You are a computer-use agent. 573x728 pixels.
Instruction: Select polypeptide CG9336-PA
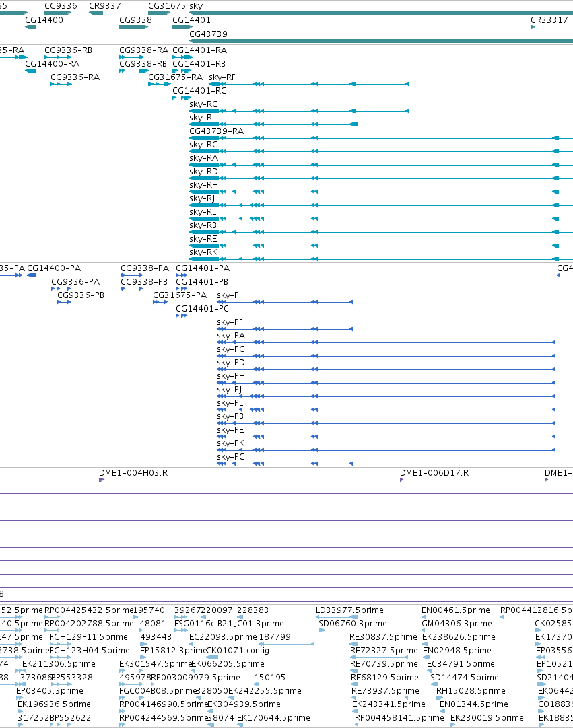(x=75, y=282)
